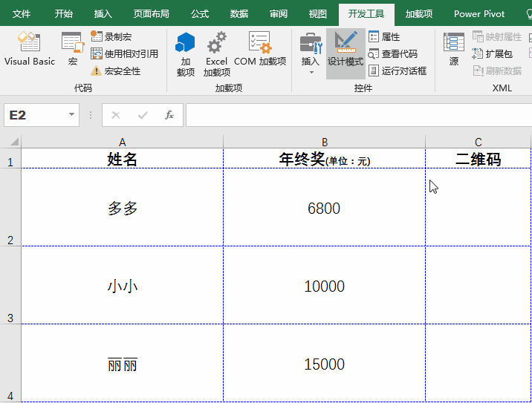This screenshot has width=532, height=403.
Task: Open the 文件 tab
Action: coord(22,14)
